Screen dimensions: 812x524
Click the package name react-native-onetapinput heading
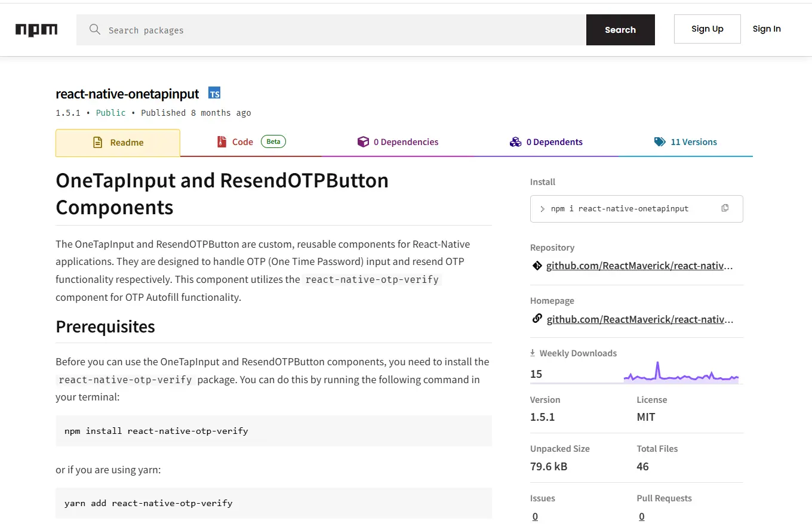coord(127,94)
